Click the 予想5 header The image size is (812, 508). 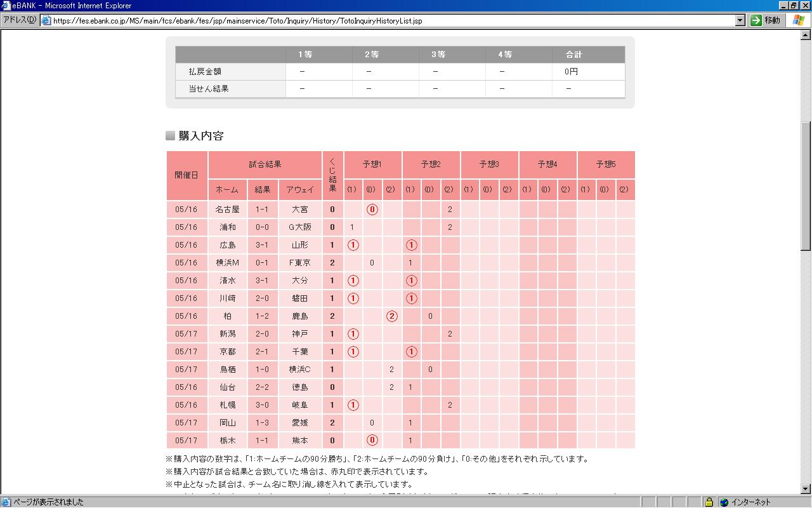pyautogui.click(x=606, y=164)
